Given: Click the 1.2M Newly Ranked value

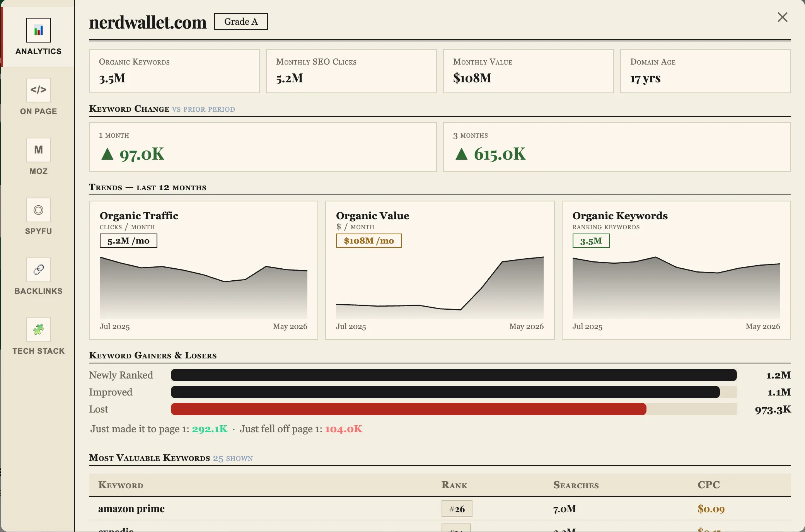Looking at the screenshot, I should (778, 375).
